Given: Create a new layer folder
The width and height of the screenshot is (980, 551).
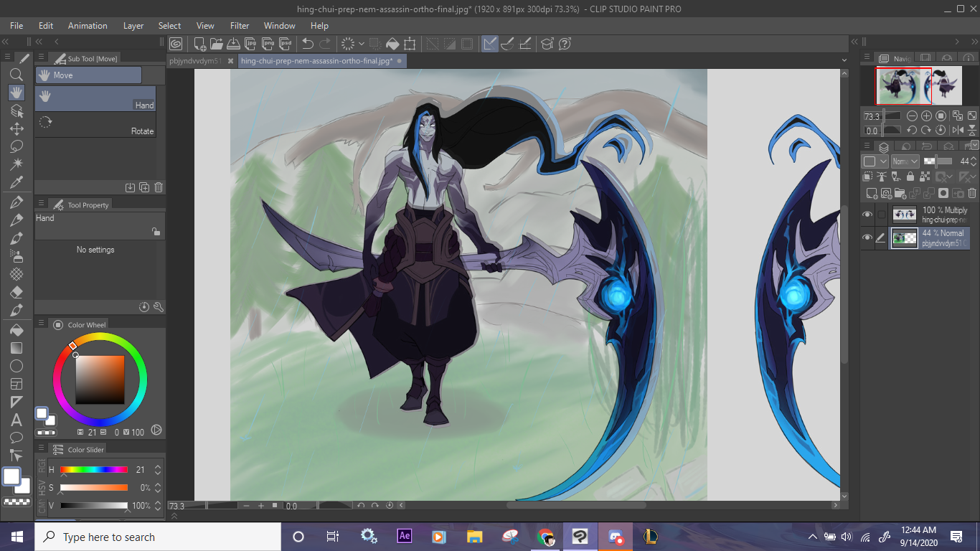Looking at the screenshot, I should (x=900, y=193).
